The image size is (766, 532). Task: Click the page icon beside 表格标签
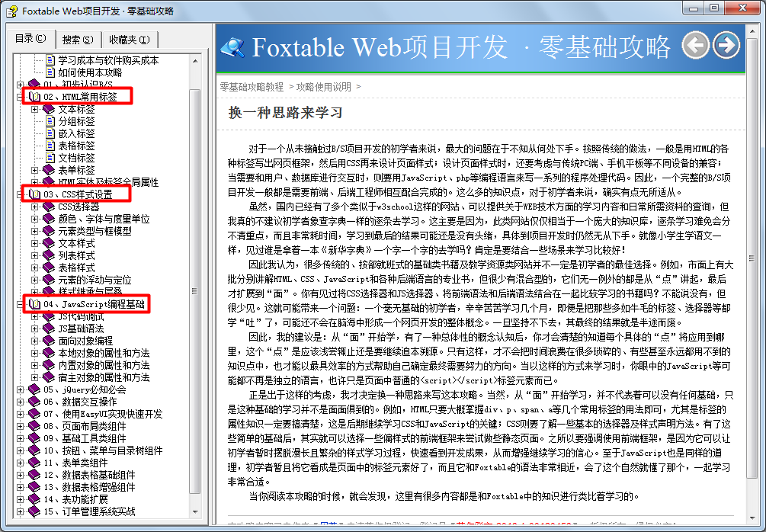click(50, 146)
